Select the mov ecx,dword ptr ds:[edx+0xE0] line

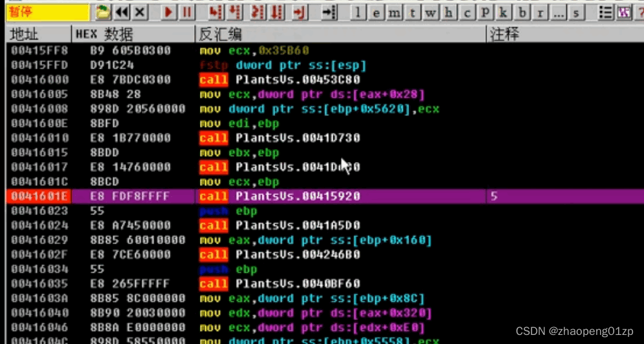[312, 328]
